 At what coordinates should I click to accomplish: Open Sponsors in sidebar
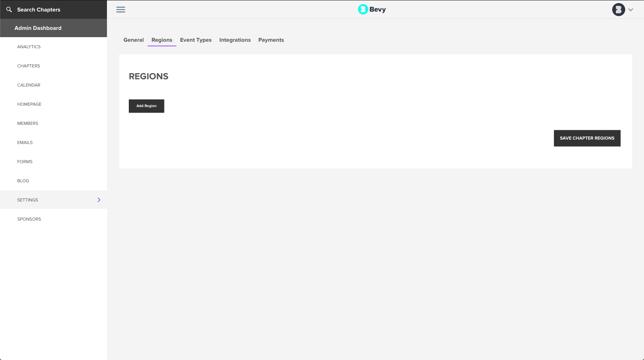(54, 219)
